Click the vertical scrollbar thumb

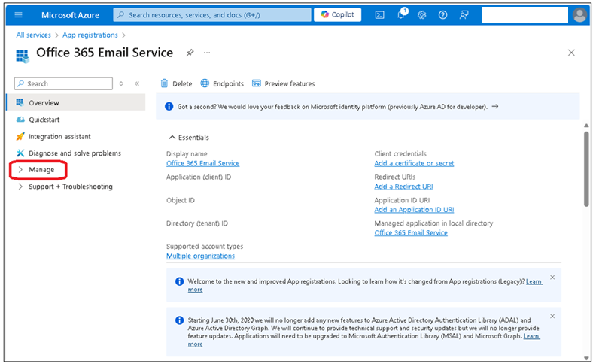[586, 168]
